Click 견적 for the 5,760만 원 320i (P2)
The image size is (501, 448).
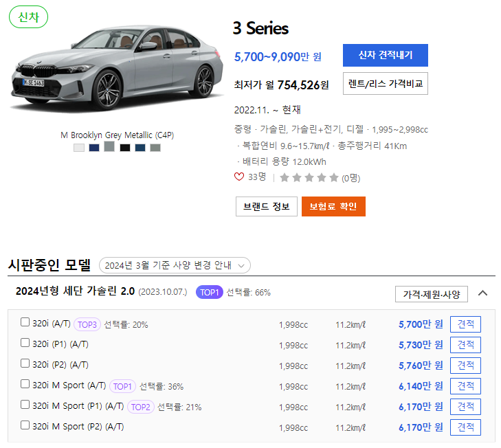click(465, 366)
